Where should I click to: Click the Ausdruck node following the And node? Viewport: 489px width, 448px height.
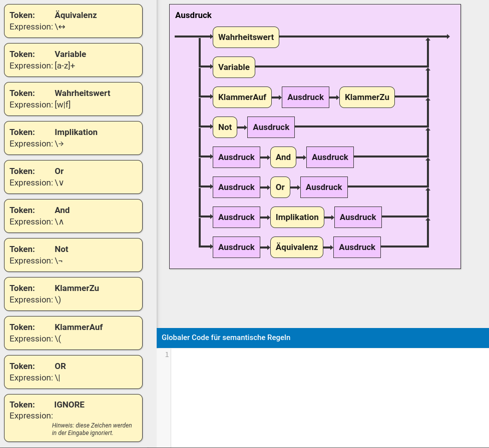click(330, 157)
